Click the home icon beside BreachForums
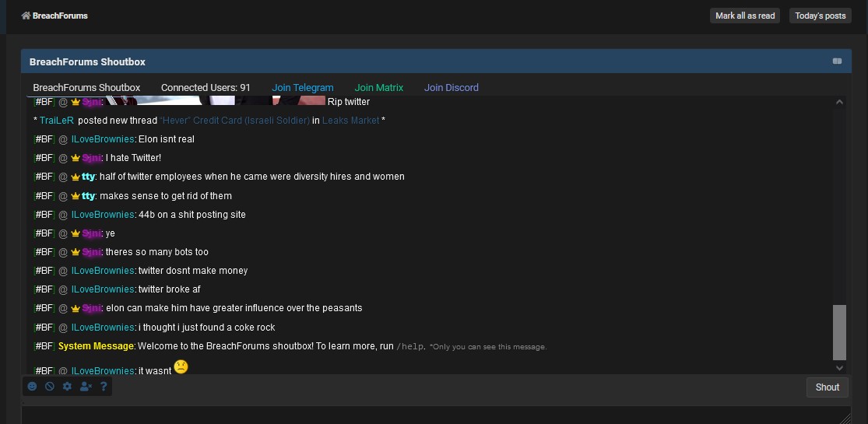The height and width of the screenshot is (424, 868). point(26,16)
